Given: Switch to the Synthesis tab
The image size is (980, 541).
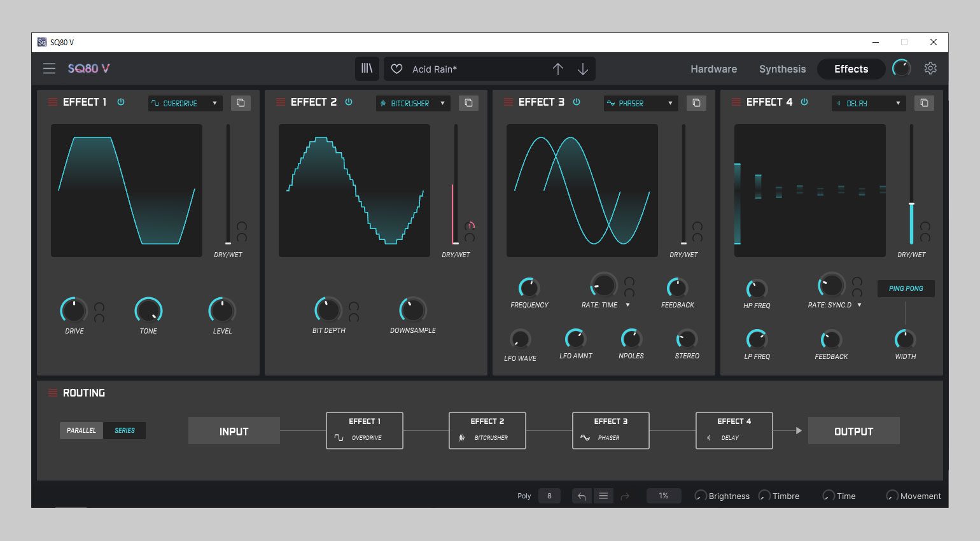Looking at the screenshot, I should click(x=782, y=69).
